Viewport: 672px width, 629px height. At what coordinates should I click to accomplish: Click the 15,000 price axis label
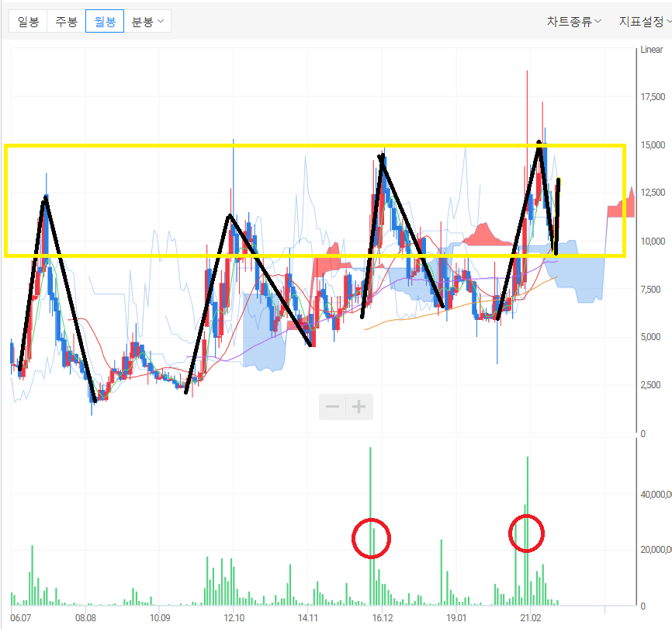653,145
